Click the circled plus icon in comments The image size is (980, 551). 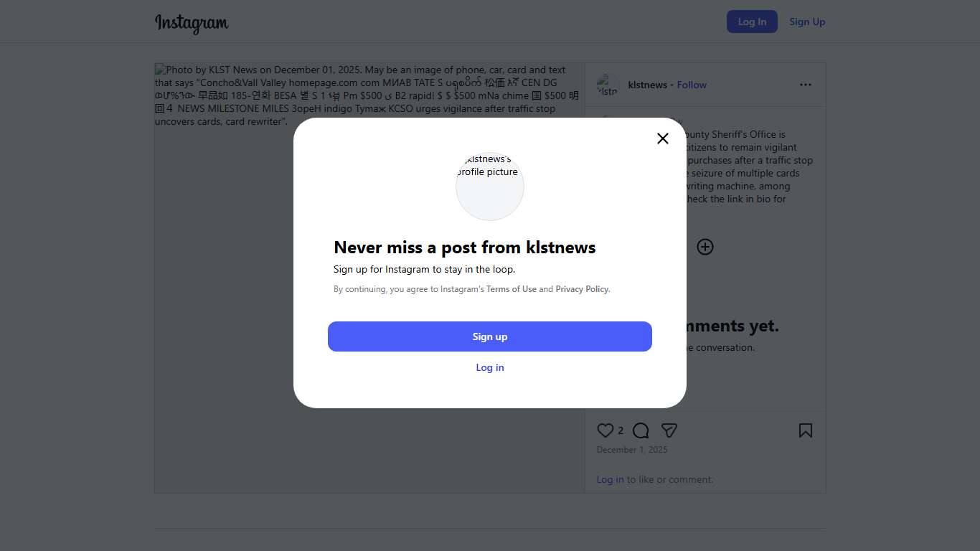[705, 247]
